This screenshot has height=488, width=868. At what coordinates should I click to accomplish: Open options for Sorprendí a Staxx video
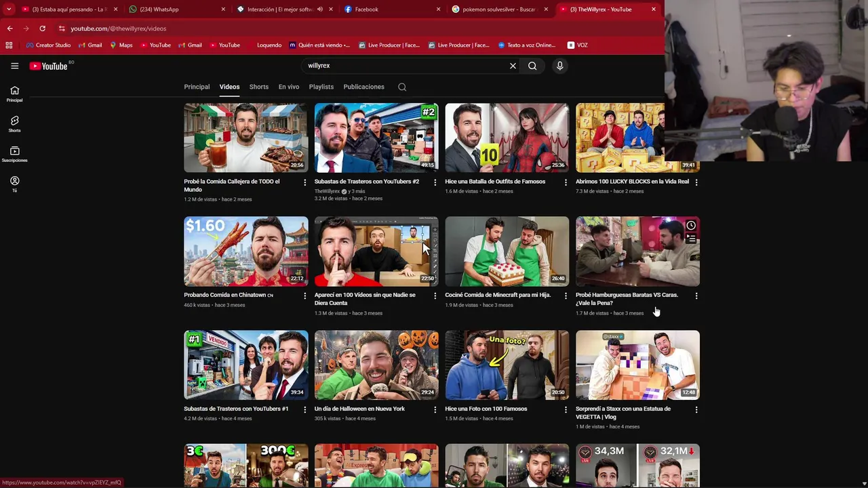[x=696, y=409]
